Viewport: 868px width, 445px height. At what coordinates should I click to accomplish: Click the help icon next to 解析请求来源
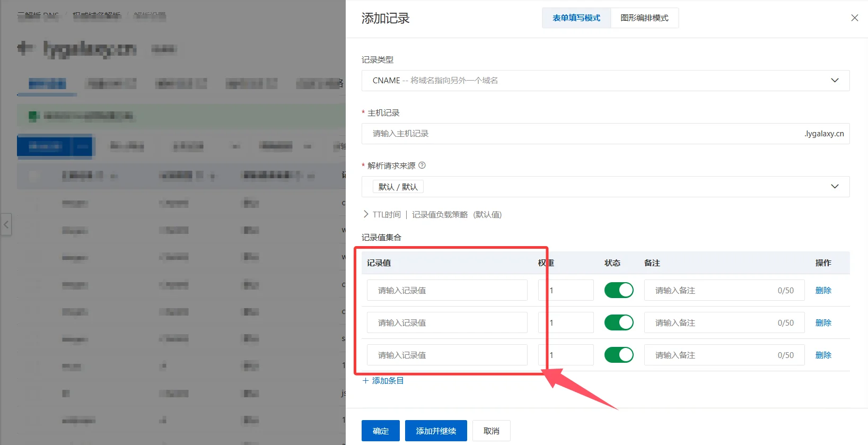[422, 165]
